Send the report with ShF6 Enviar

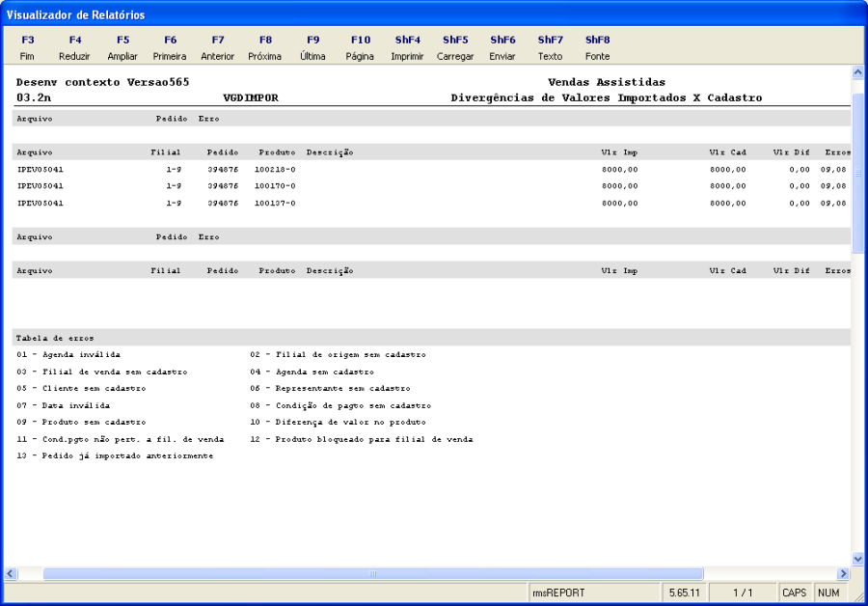click(502, 47)
